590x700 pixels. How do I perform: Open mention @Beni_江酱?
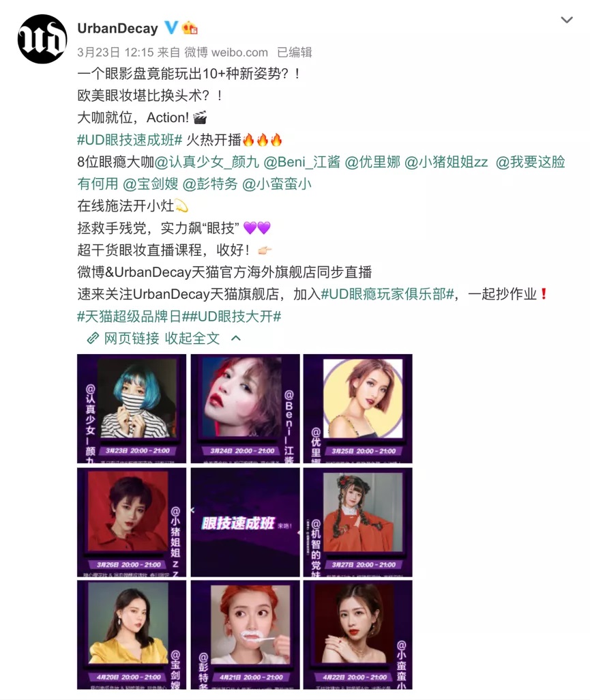[301, 162]
